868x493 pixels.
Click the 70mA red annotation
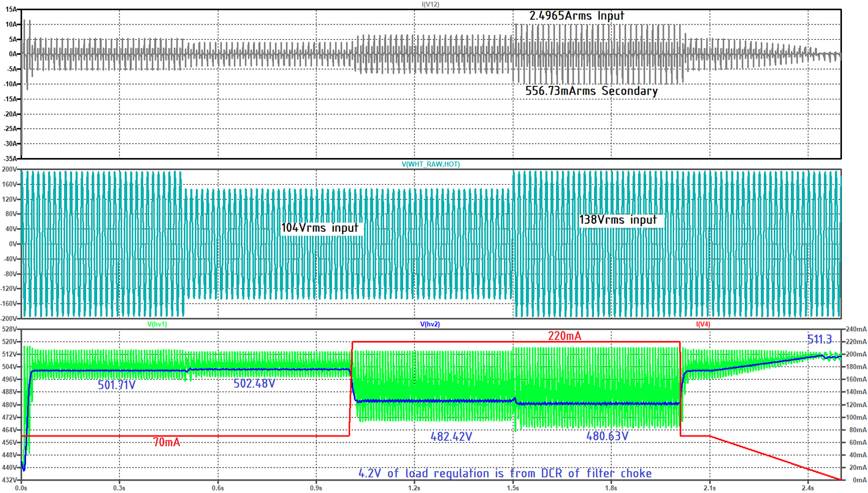point(167,442)
